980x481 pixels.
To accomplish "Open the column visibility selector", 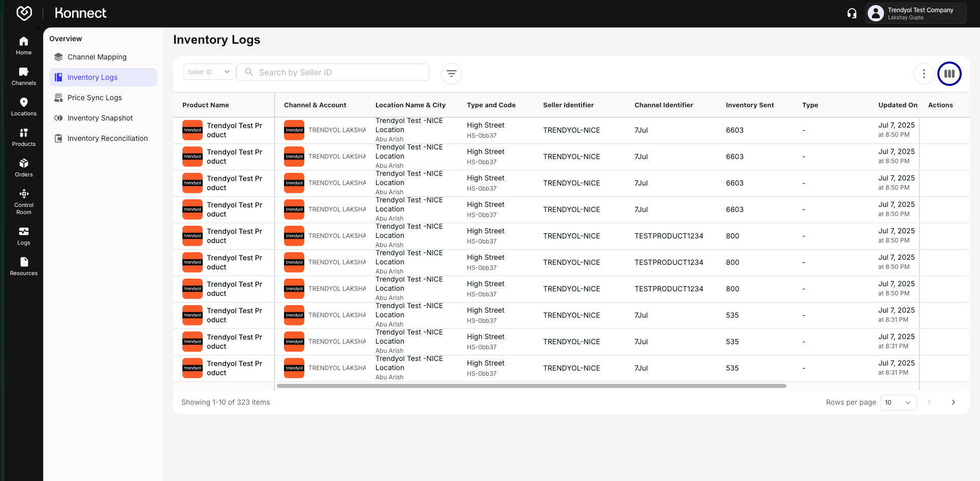I will point(950,74).
